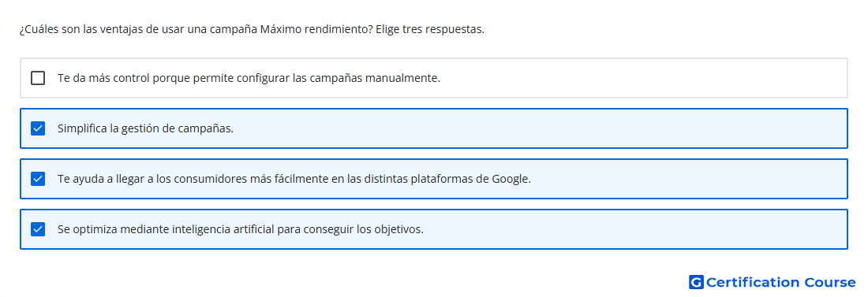Check the unchecked 'Te da más control' checkbox
This screenshot has width=868, height=297.
click(x=38, y=78)
